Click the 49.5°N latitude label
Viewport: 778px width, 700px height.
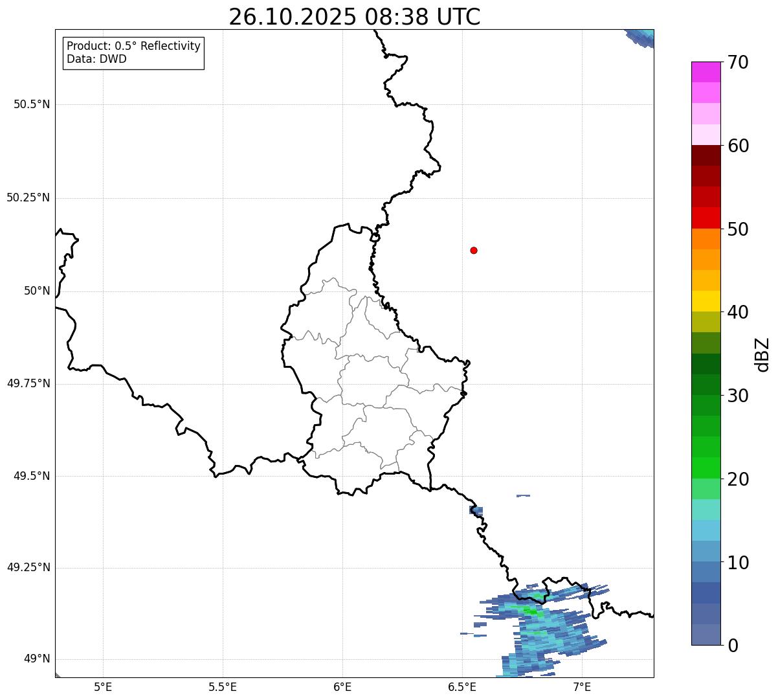[x=32, y=476]
